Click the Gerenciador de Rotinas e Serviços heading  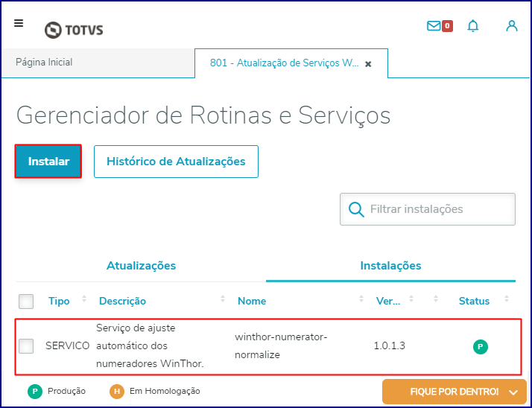coord(203,115)
